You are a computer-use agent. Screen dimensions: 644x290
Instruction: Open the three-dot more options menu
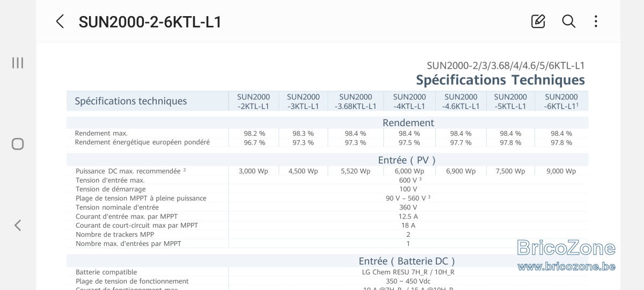pyautogui.click(x=596, y=21)
